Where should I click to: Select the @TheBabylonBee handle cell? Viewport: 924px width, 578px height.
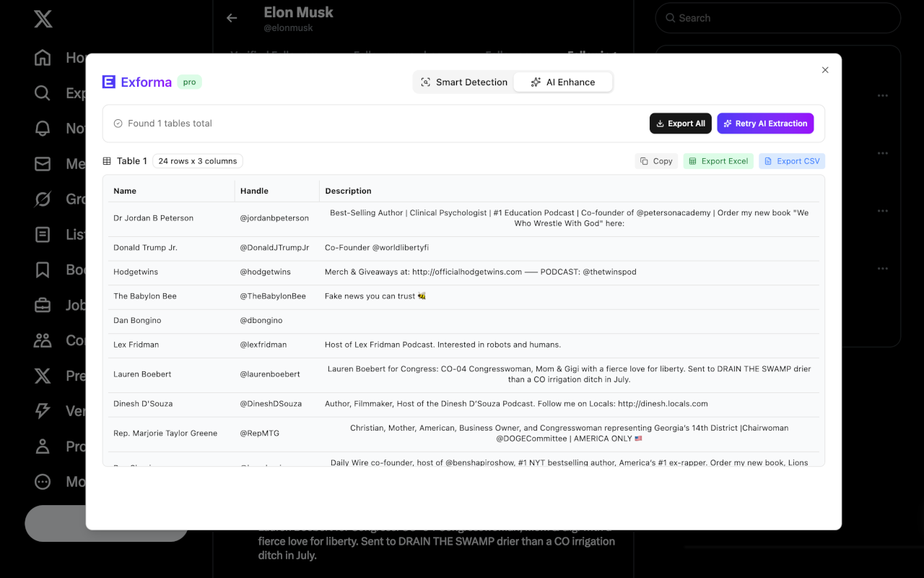pyautogui.click(x=277, y=296)
